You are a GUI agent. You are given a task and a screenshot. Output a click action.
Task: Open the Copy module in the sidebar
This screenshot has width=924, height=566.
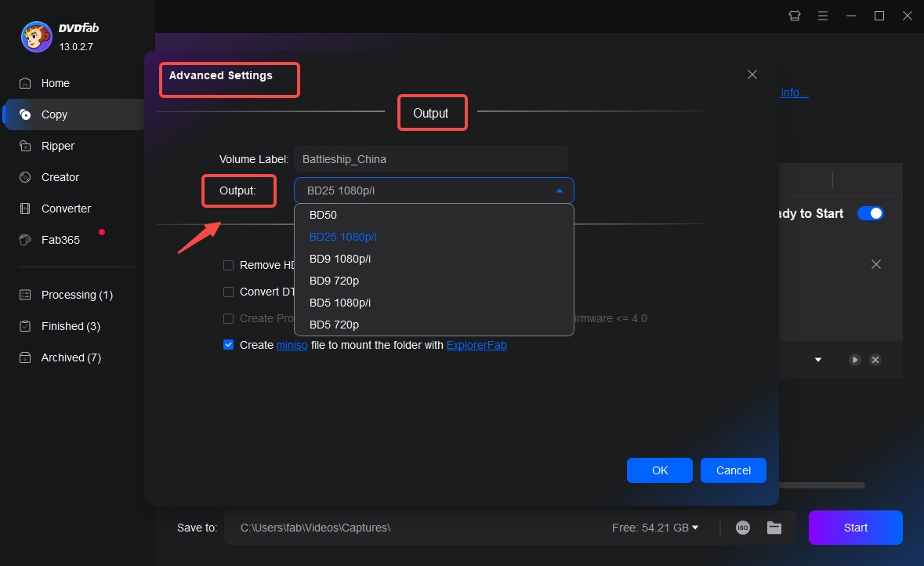click(54, 114)
